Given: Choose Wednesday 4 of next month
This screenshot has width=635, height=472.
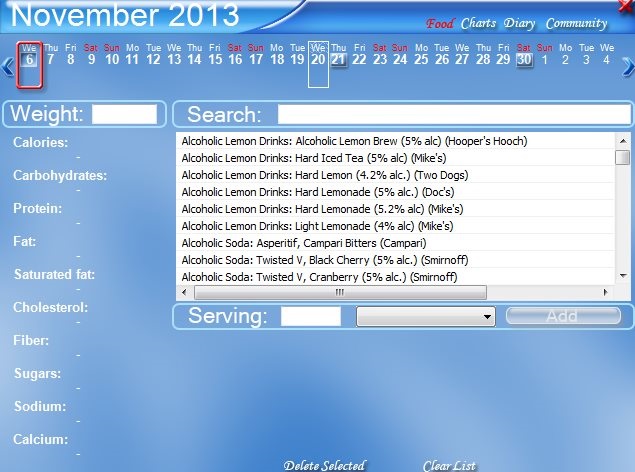Looking at the screenshot, I should point(607,55).
